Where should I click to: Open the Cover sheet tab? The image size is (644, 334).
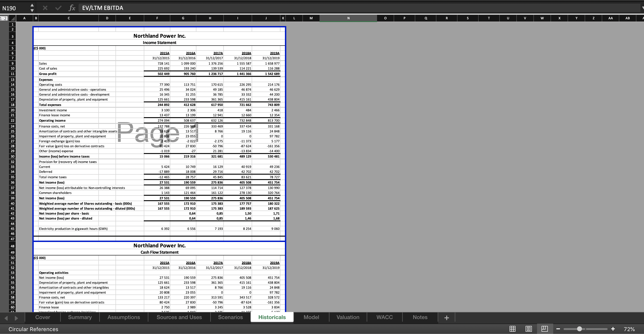[43, 317]
